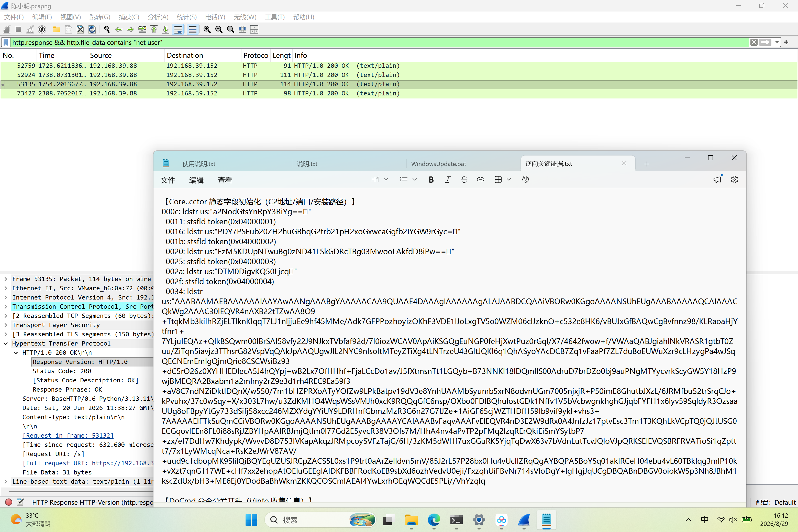Click the save capture file icon

coord(69,29)
